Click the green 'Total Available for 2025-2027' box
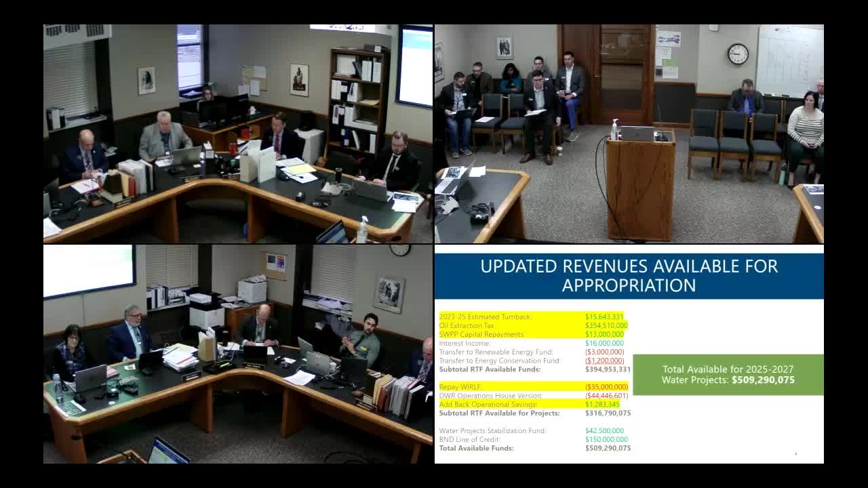The height and width of the screenshot is (488, 868). (x=728, y=374)
